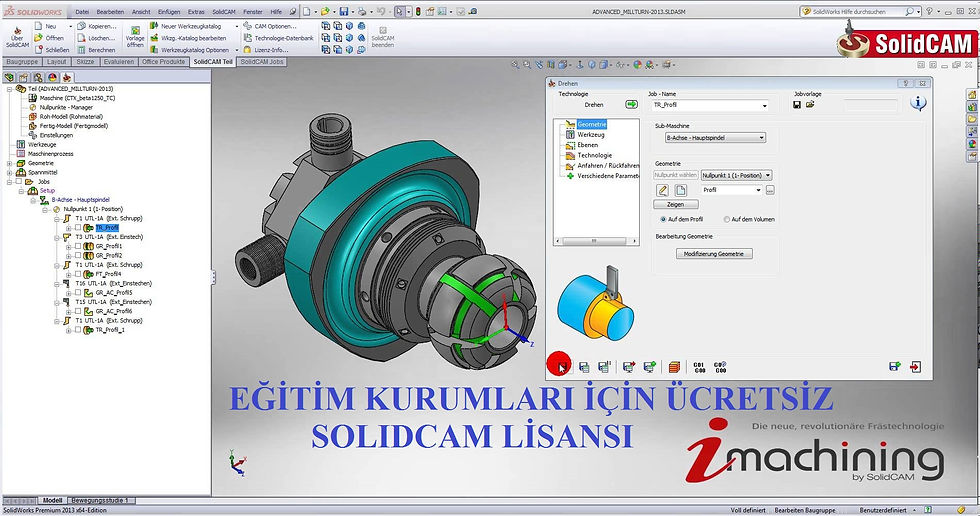Click the Kopieren icon
The image size is (980, 516).
pos(81,26)
